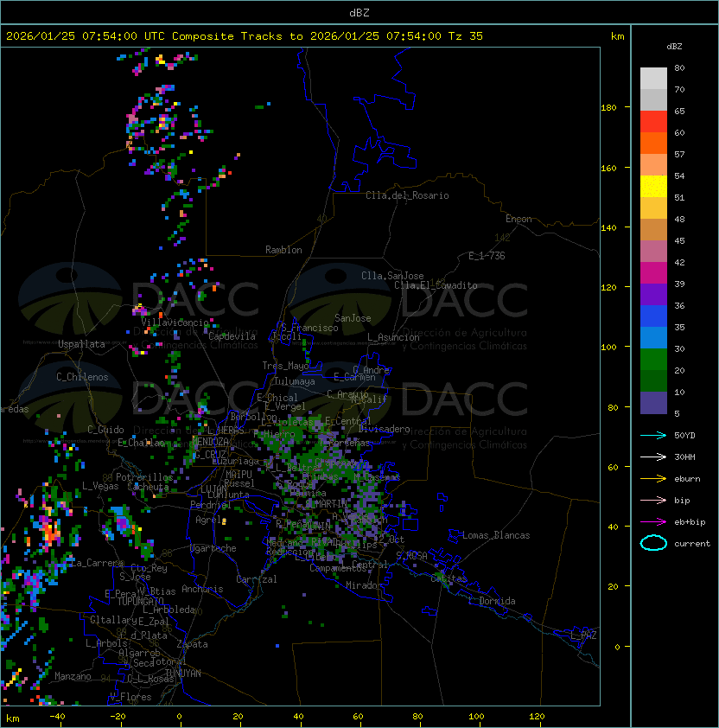Select the magenta 39–42 dBZ swatch
719x728 pixels.
click(x=653, y=272)
